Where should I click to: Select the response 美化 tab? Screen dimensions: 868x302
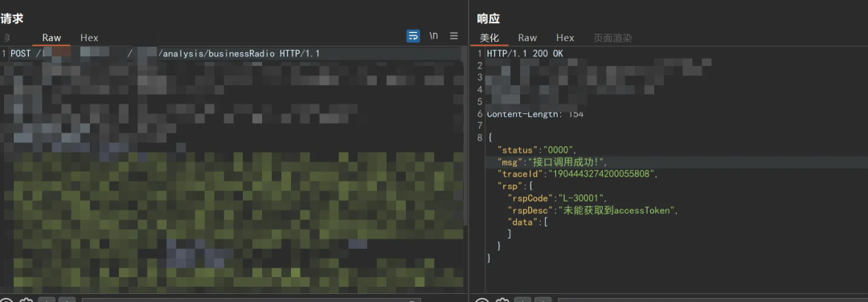(x=489, y=38)
